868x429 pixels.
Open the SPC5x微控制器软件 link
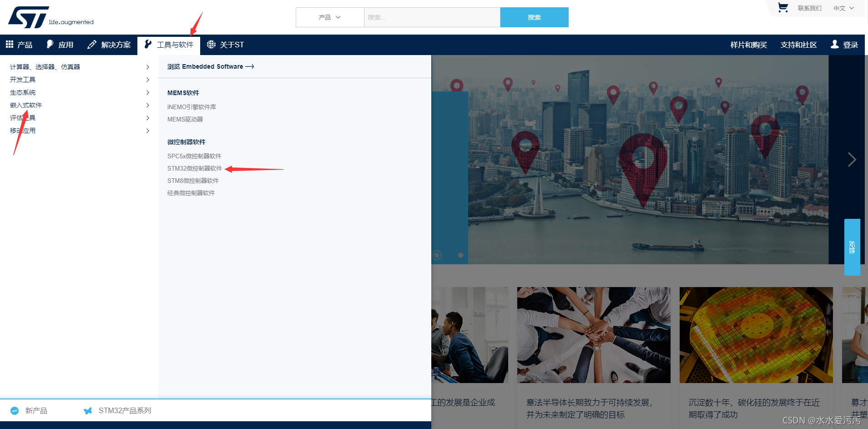(194, 156)
